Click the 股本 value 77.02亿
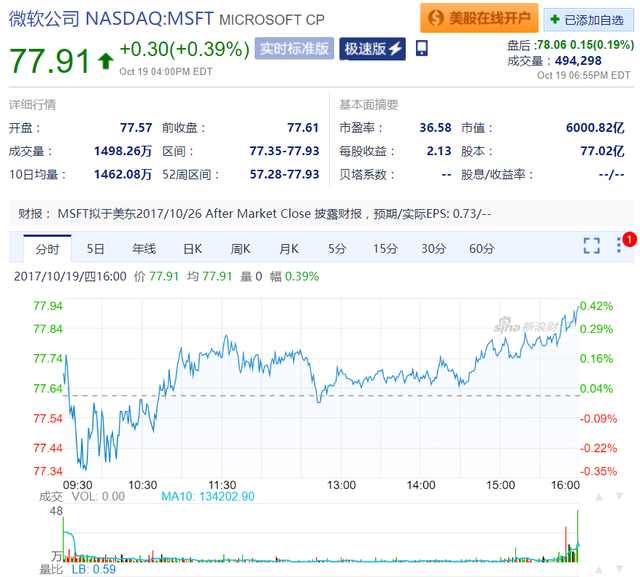This screenshot has height=577, width=640. pos(602,151)
